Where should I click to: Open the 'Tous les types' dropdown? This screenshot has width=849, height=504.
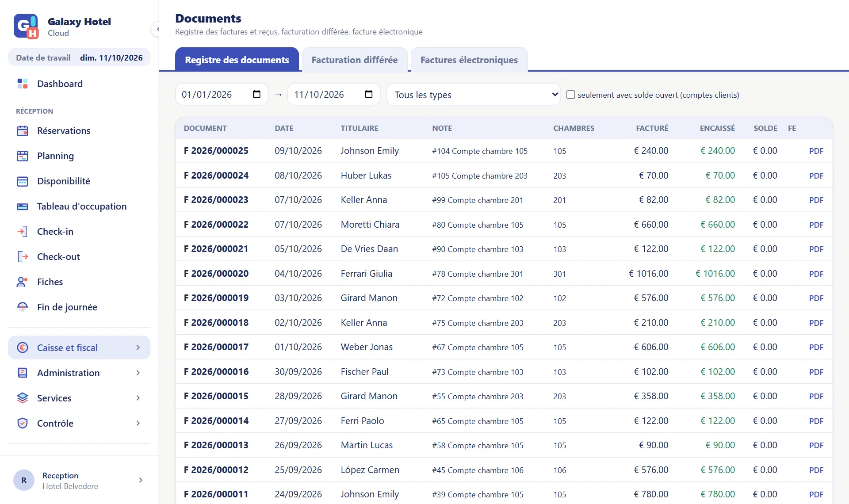click(474, 95)
